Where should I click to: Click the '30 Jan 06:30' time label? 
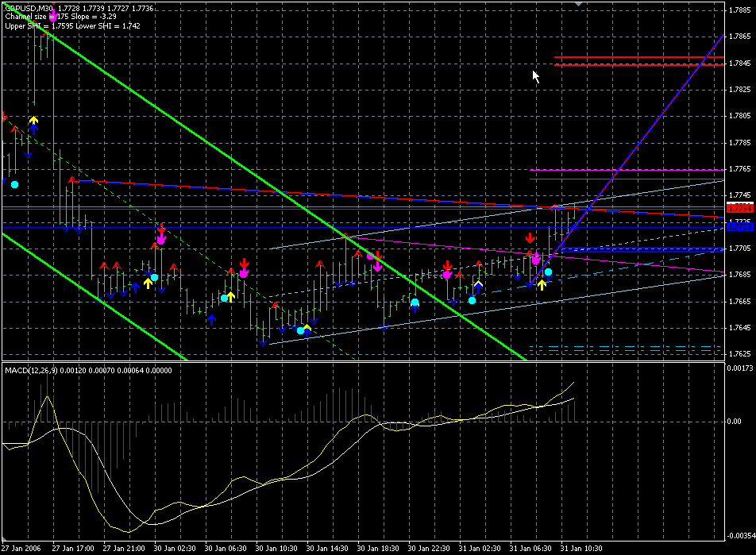click(x=226, y=548)
